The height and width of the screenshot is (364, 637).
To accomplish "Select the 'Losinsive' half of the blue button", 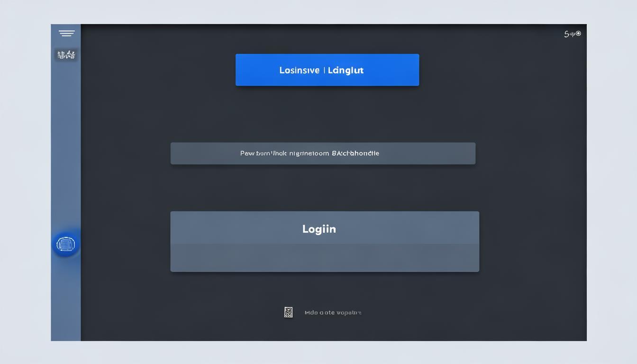I will pos(299,70).
